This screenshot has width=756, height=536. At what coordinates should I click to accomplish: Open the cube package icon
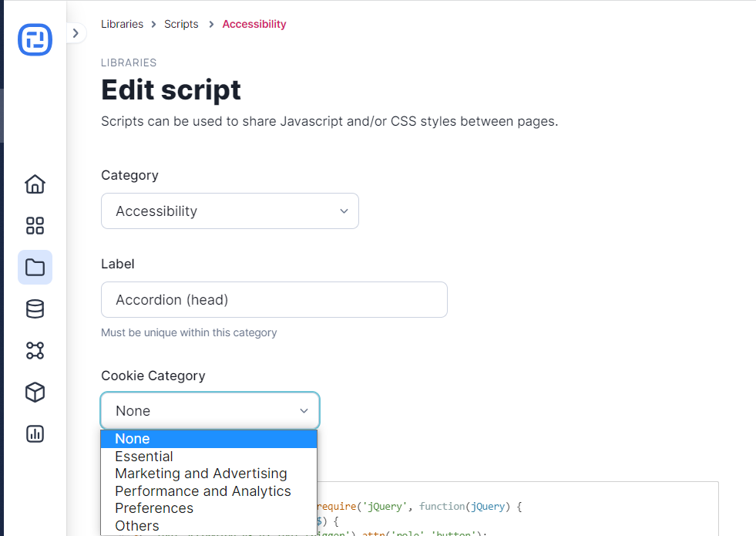(35, 393)
